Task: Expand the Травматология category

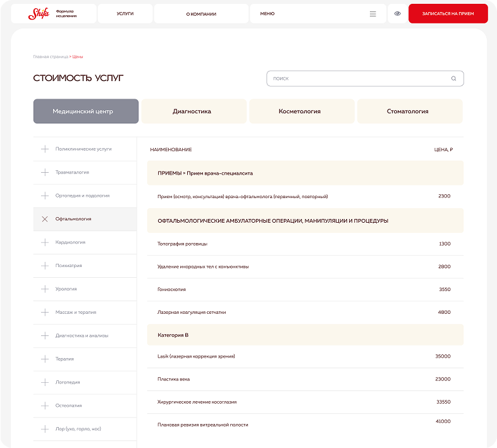Action: [72, 172]
